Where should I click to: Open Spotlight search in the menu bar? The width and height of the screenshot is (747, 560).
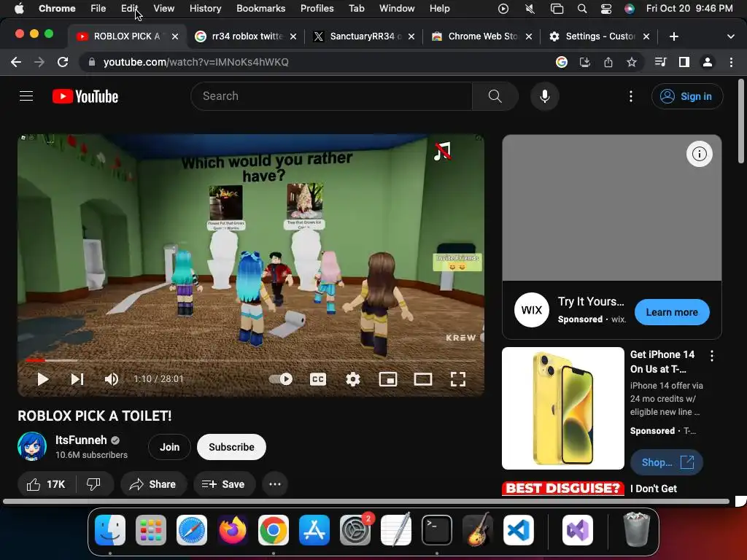(581, 9)
